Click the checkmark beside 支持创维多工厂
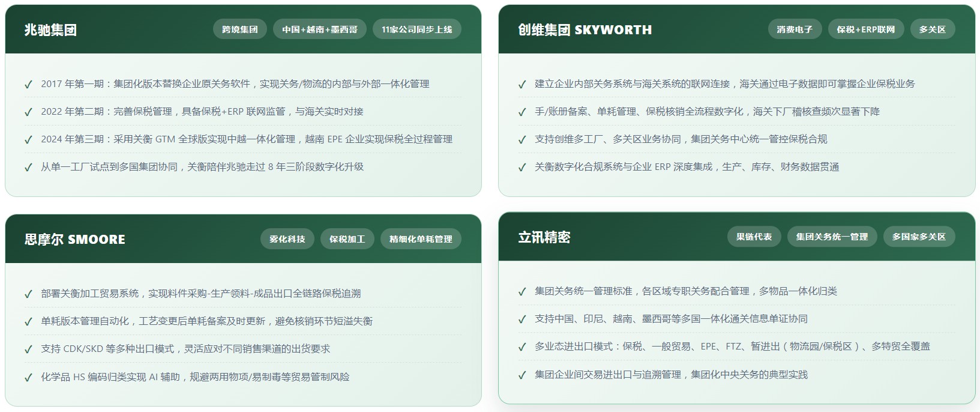 (x=522, y=140)
